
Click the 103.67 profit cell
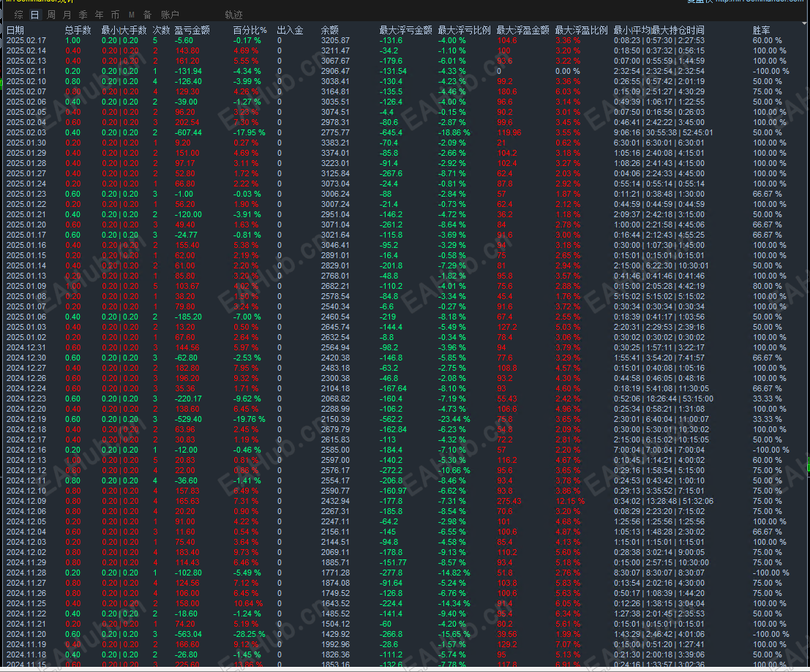point(187,286)
